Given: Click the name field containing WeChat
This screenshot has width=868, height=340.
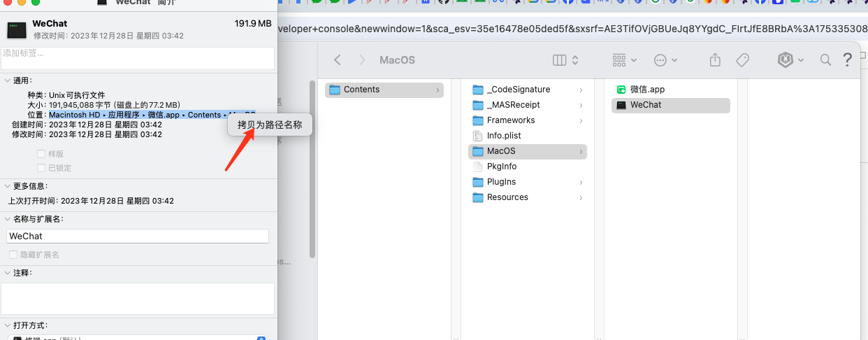Looking at the screenshot, I should tap(138, 236).
